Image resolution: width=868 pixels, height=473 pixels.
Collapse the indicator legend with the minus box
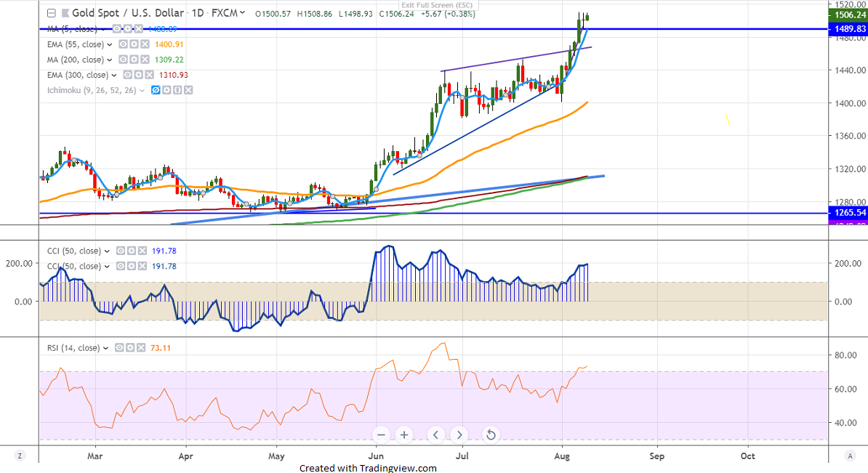51,13
